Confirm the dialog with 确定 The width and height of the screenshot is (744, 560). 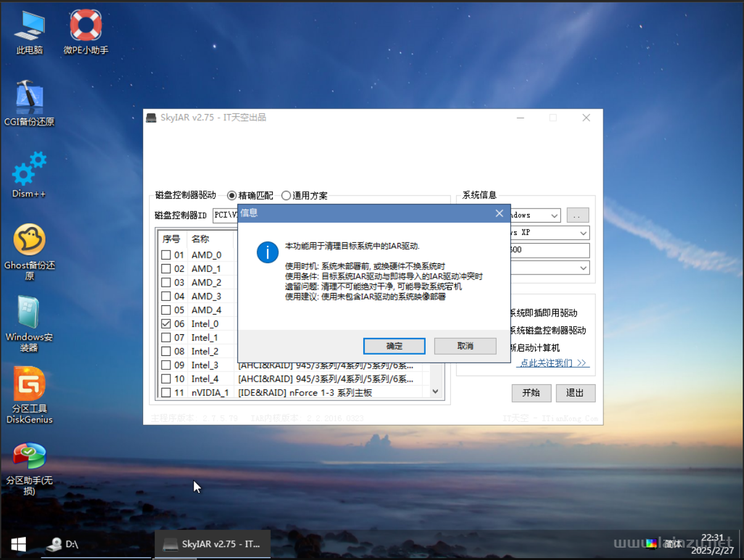point(394,346)
